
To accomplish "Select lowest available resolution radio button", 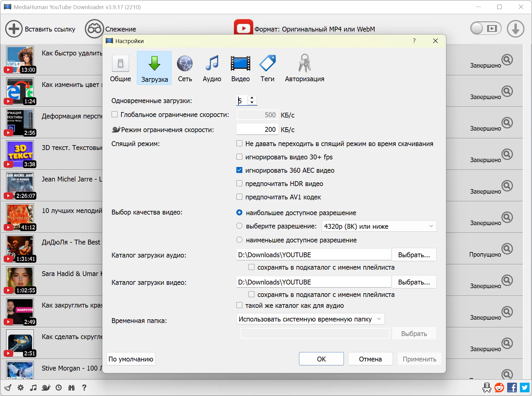I will click(x=239, y=240).
